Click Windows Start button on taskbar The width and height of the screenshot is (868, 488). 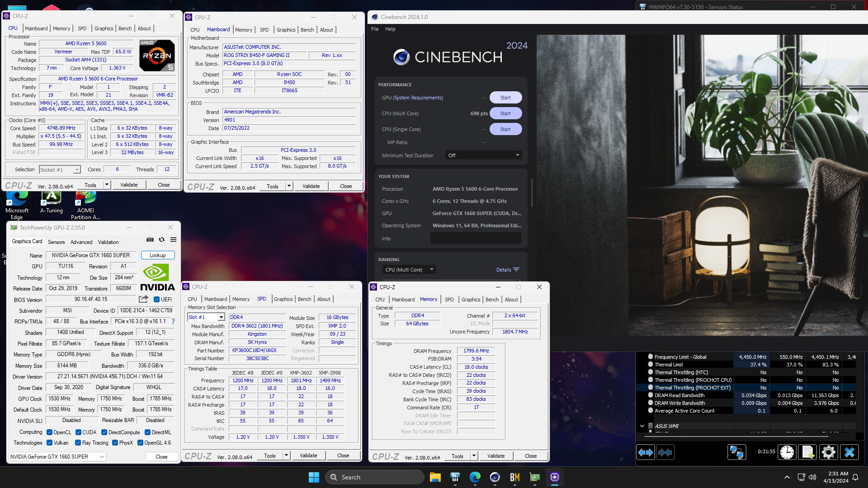pos(314,477)
